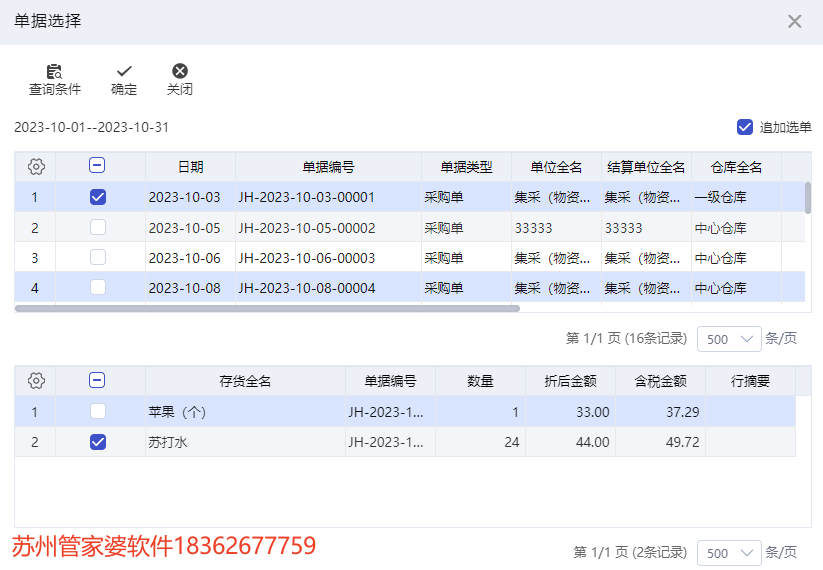Toggle select-all in upper table header
Viewport: 823px width, 570px height.
click(x=97, y=166)
